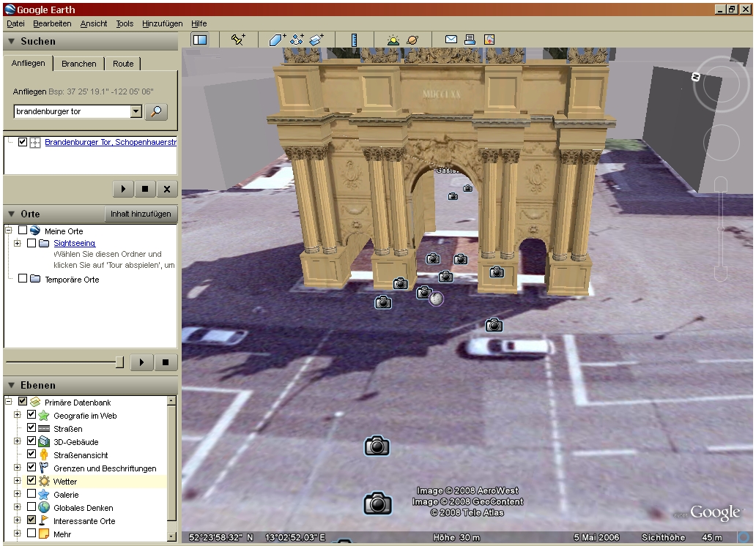
Task: Open the Sightseeing folder link
Action: (x=74, y=244)
